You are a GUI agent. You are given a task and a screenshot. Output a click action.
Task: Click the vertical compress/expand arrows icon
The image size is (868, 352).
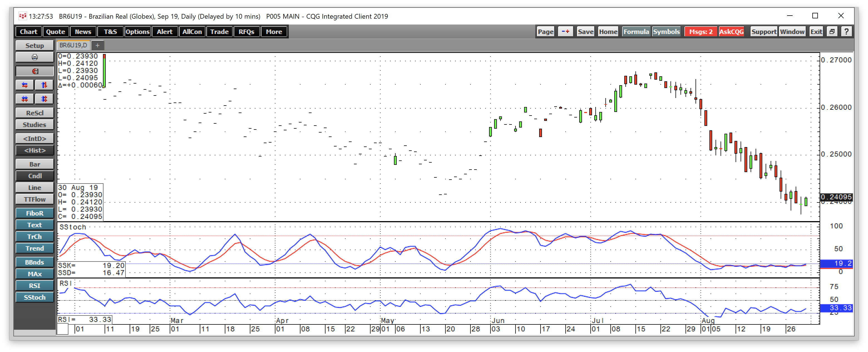[x=44, y=99]
